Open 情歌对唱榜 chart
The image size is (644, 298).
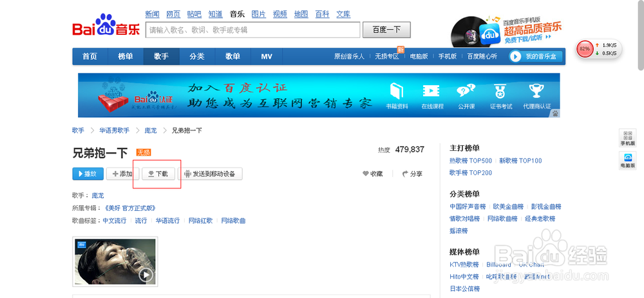point(464,219)
